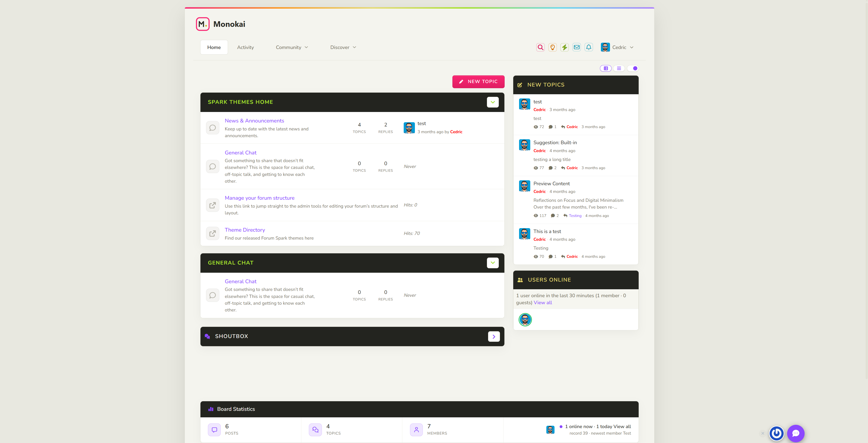Collapse the Spark Themes Home category
868x443 pixels.
[493, 102]
